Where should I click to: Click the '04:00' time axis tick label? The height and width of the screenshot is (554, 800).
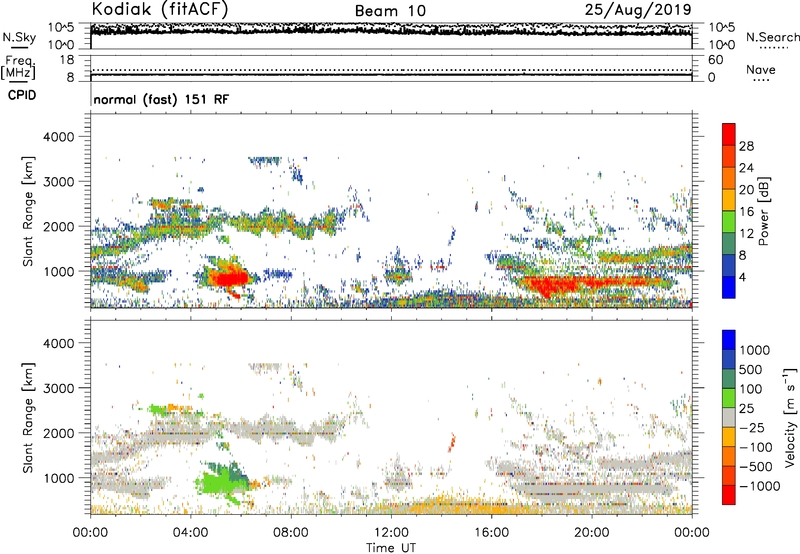[190, 533]
